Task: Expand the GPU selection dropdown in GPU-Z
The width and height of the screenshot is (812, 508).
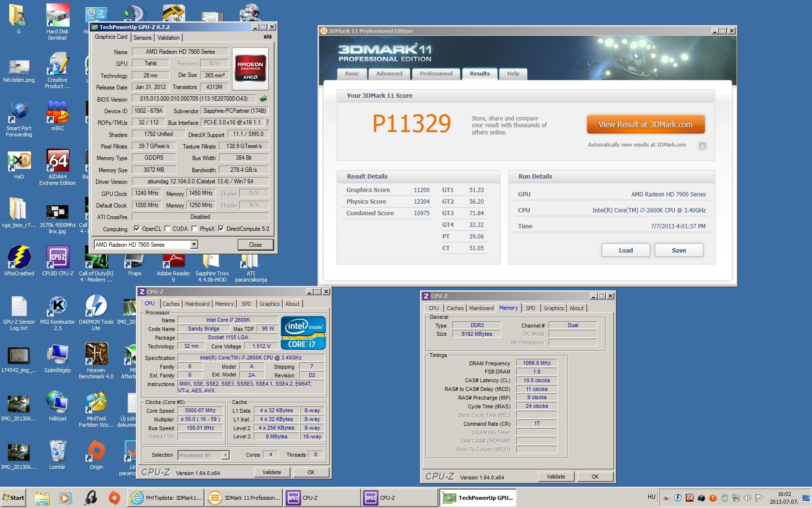Action: pyautogui.click(x=194, y=245)
